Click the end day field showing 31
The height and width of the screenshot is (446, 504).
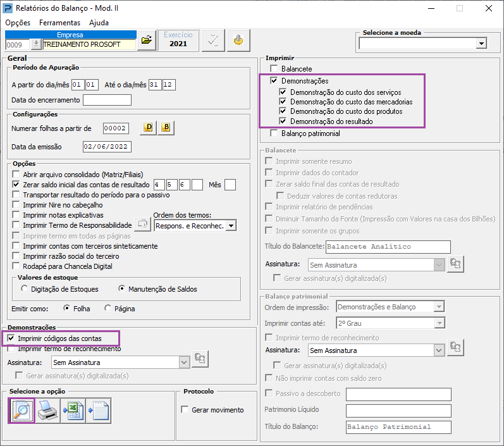point(155,85)
